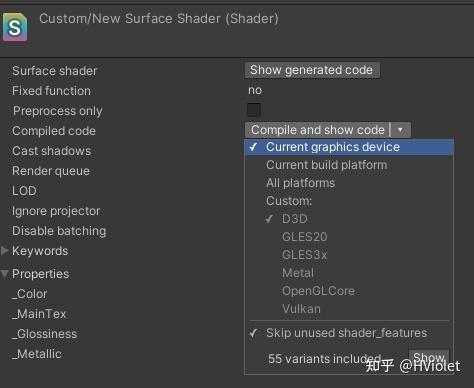
Task: Open the compile platform dropdown arrow
Action: click(x=400, y=130)
